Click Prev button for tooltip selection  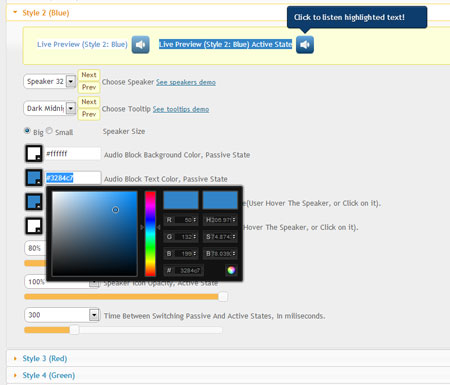[89, 114]
